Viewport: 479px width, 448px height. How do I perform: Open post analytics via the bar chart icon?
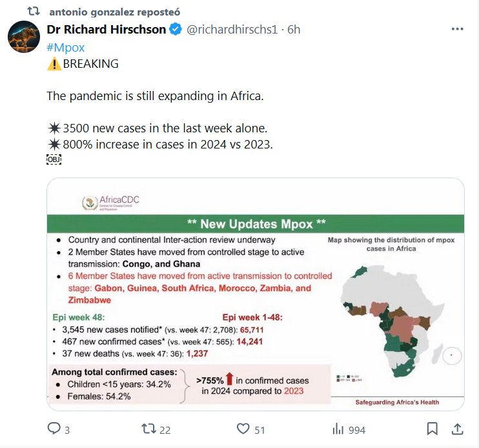pyautogui.click(x=337, y=429)
